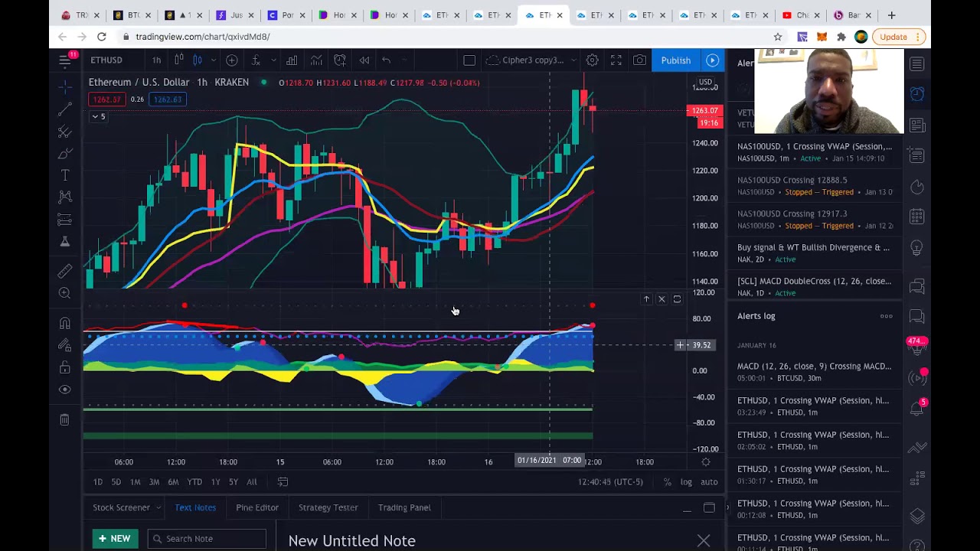Select the bars chart style icon
Image resolution: width=980 pixels, height=551 pixels.
178,60
